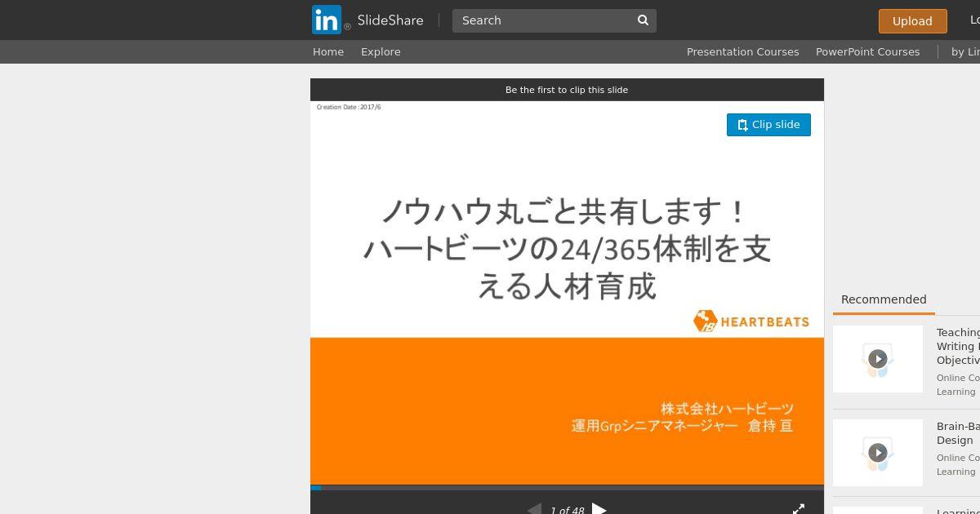This screenshot has height=514, width=980.
Task: Open Presentation Courses link
Action: [x=742, y=51]
